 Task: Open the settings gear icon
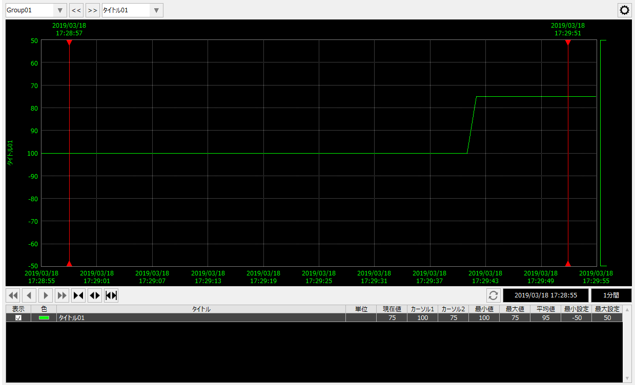624,10
